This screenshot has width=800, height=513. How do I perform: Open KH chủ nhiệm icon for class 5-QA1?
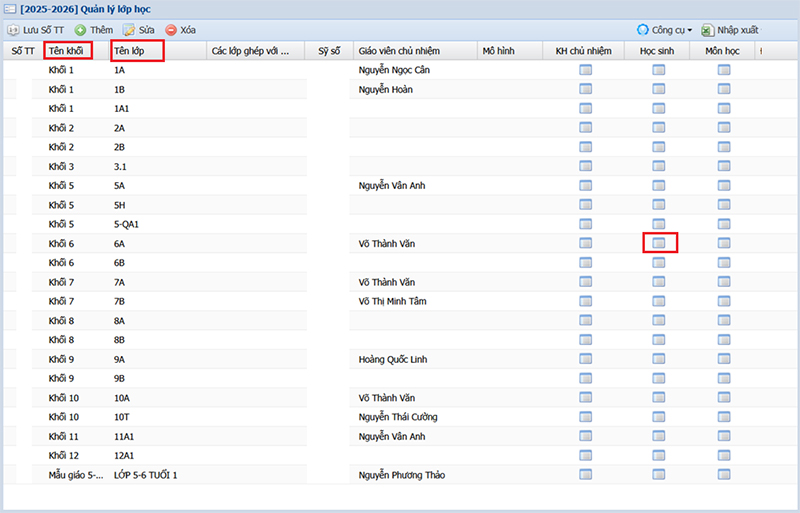(586, 224)
